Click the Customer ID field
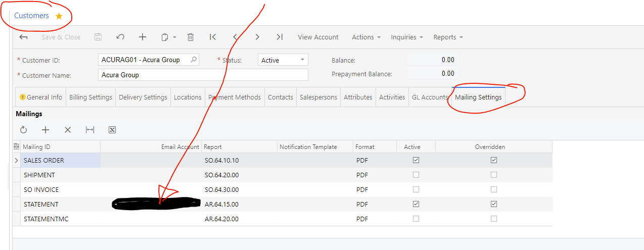The width and height of the screenshot is (644, 250). pos(149,60)
